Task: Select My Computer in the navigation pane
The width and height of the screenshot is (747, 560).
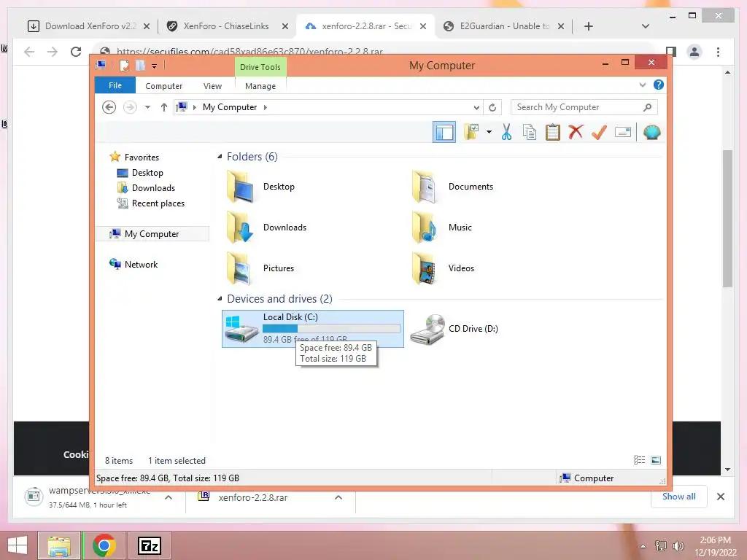Action: coord(152,234)
